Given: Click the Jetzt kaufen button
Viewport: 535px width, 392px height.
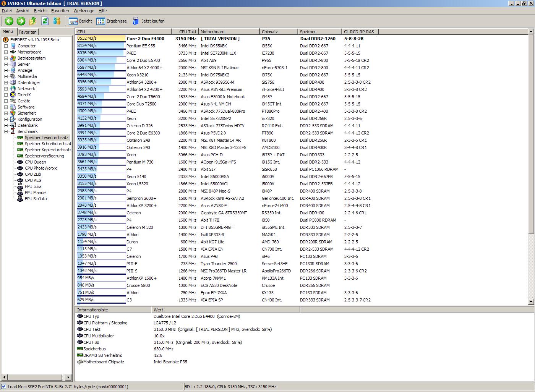Looking at the screenshot, I should 148,21.
